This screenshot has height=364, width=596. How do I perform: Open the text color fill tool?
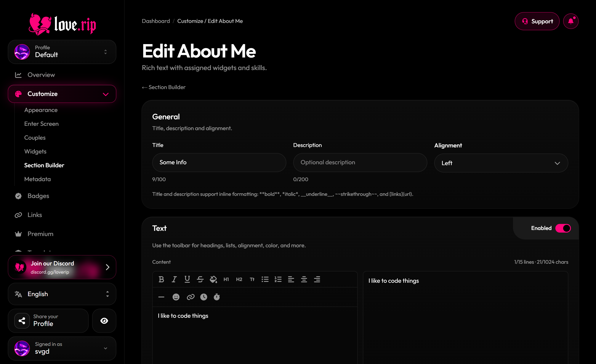213,279
